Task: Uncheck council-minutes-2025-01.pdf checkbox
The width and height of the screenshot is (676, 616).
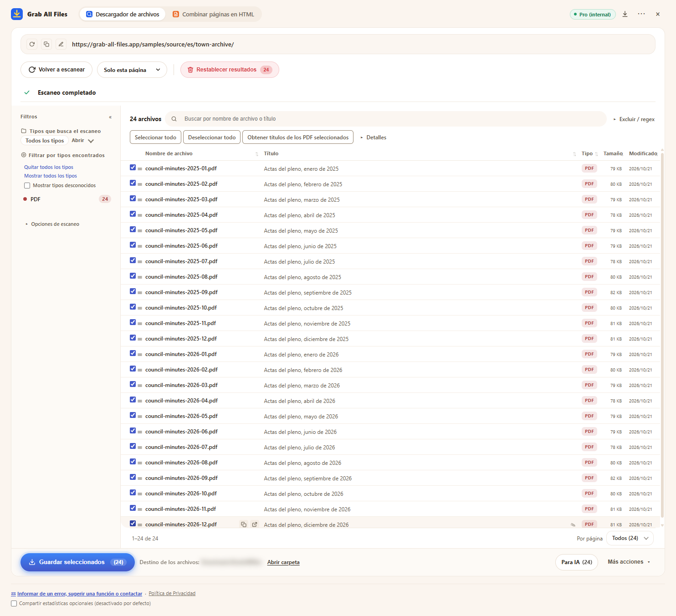Action: point(133,168)
